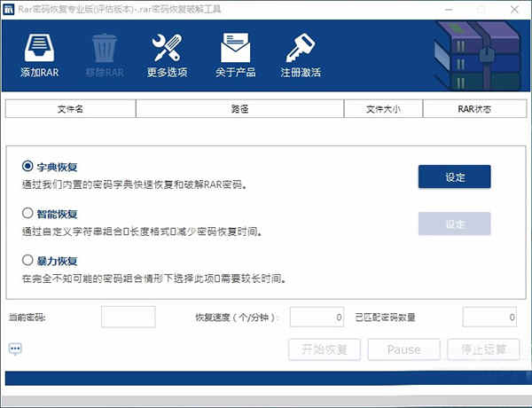
Task: Select the 暴力恢复 radio option
Action: [27, 261]
